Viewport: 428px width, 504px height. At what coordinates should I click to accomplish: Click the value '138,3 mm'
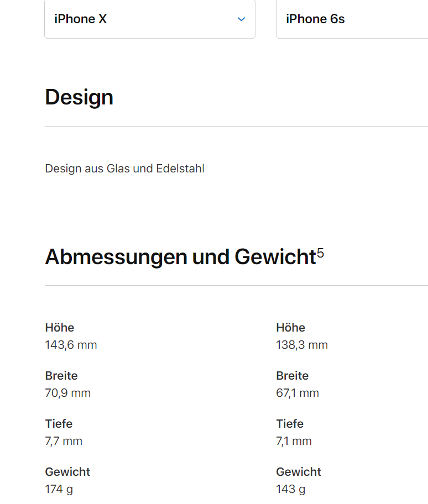point(302,345)
